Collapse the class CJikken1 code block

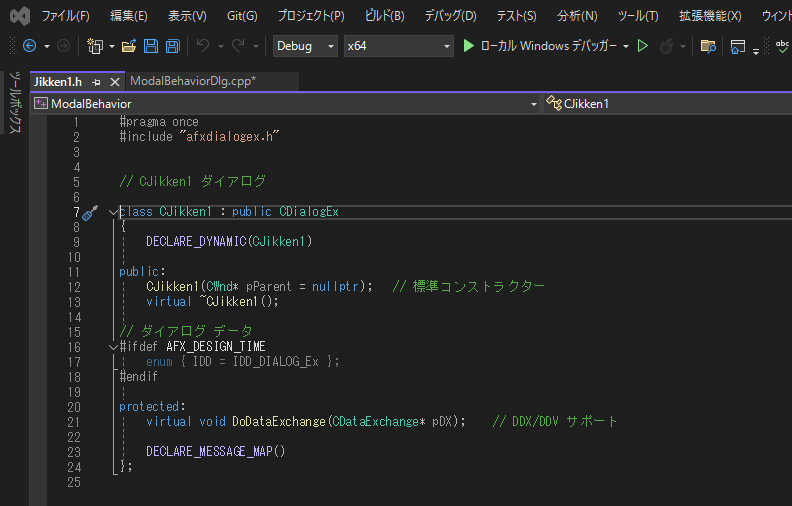(x=112, y=212)
